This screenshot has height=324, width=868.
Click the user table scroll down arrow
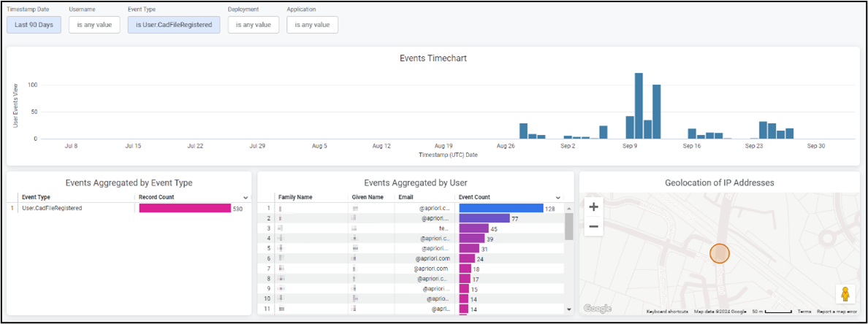point(568,309)
